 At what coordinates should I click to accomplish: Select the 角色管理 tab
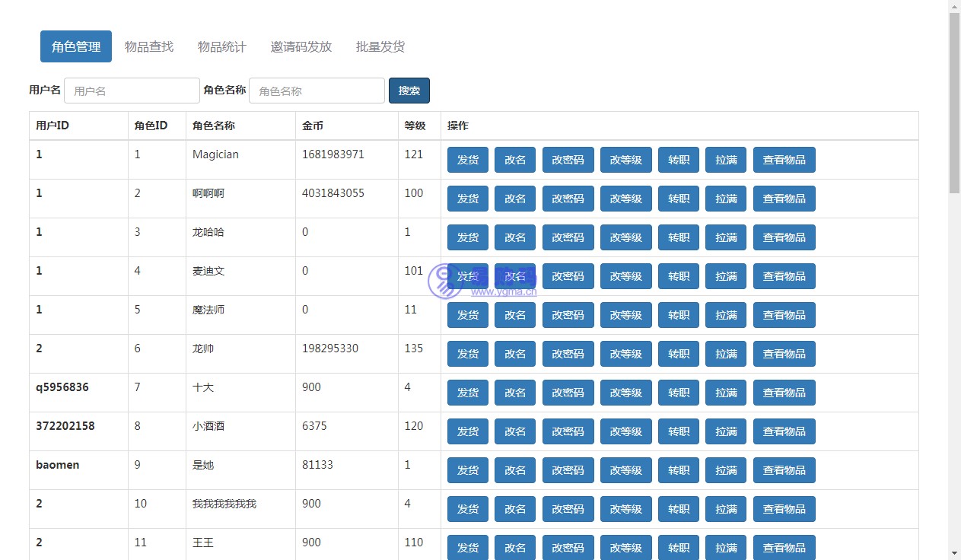(75, 46)
